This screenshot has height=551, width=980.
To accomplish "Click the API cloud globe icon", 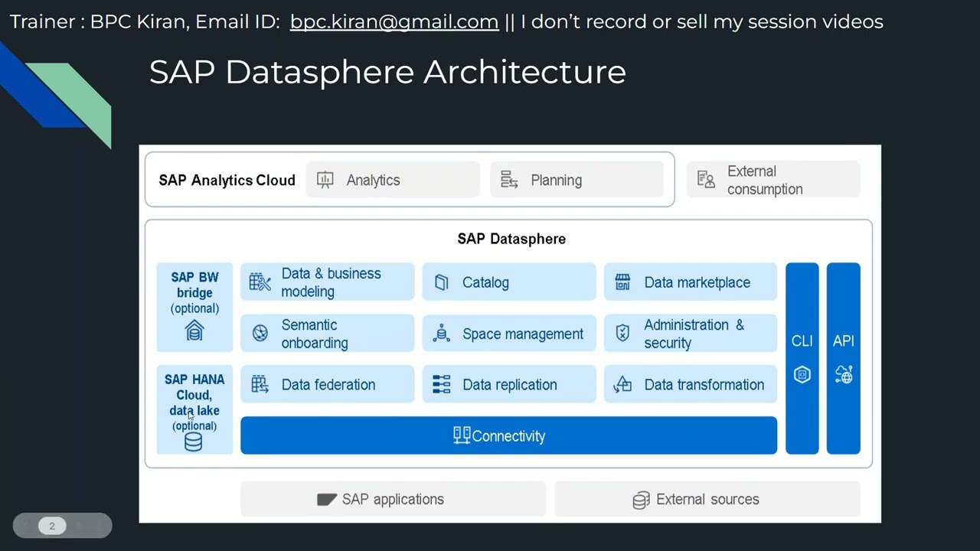I will coord(844,374).
